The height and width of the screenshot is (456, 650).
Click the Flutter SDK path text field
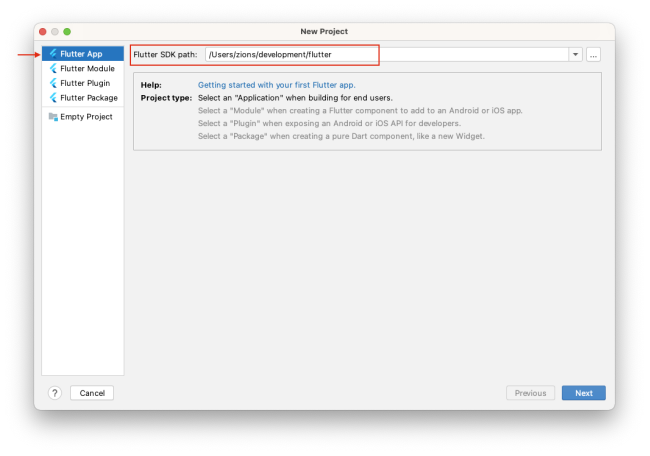coord(387,55)
